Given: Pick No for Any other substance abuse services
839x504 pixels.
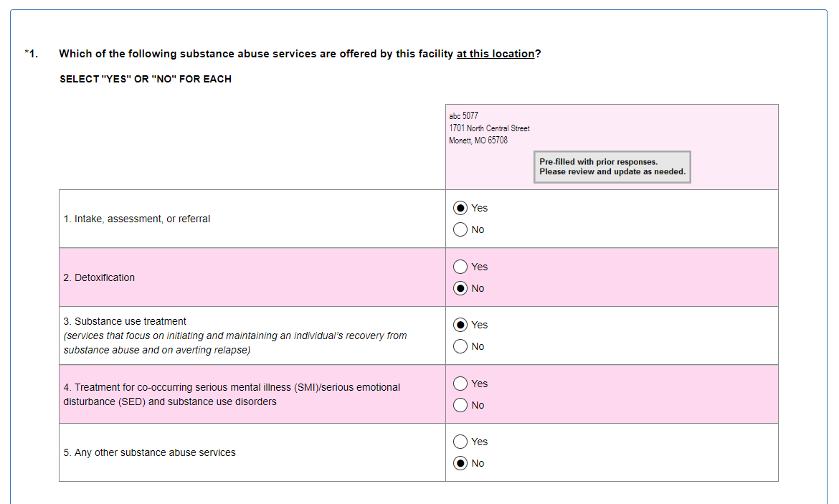Looking at the screenshot, I should click(460, 463).
